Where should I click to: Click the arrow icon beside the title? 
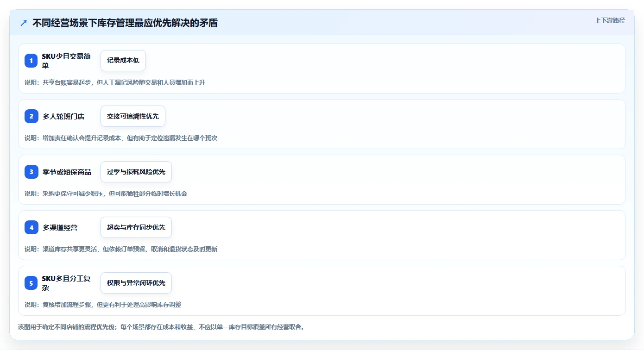point(24,23)
